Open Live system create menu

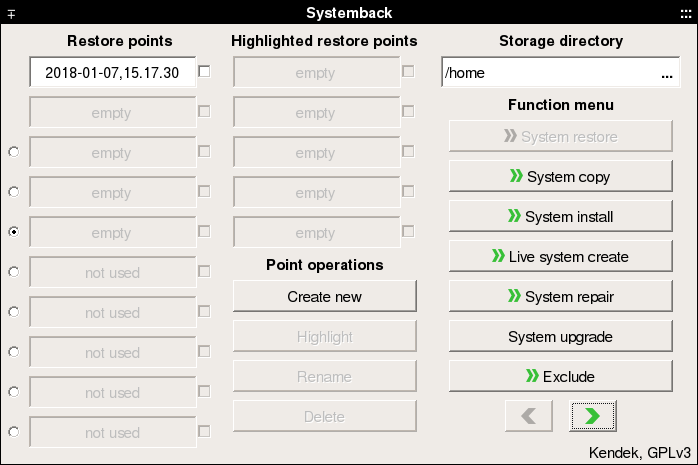560,257
